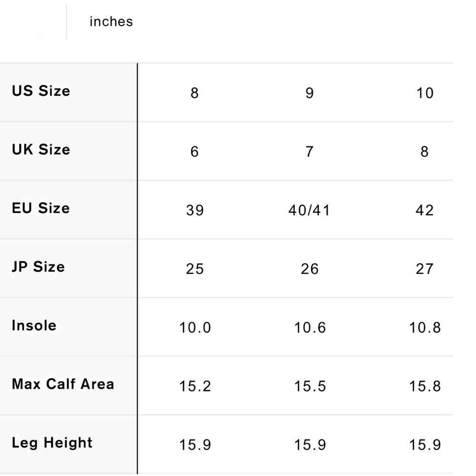
Task: Click the JP size 26 cell
Action: point(309,269)
